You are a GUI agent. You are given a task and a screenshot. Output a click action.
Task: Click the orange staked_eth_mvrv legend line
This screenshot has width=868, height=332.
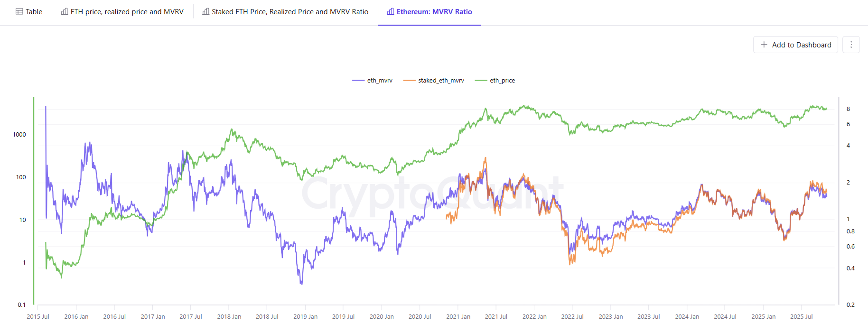pos(409,81)
